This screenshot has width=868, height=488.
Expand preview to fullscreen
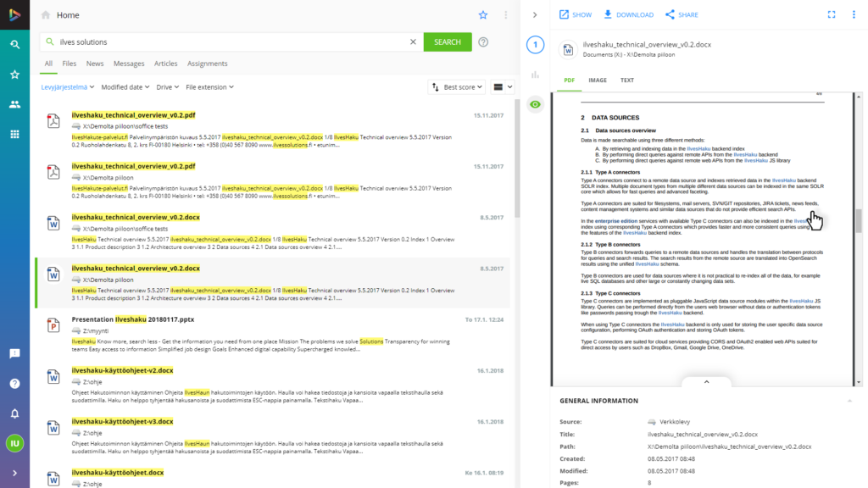[832, 15]
